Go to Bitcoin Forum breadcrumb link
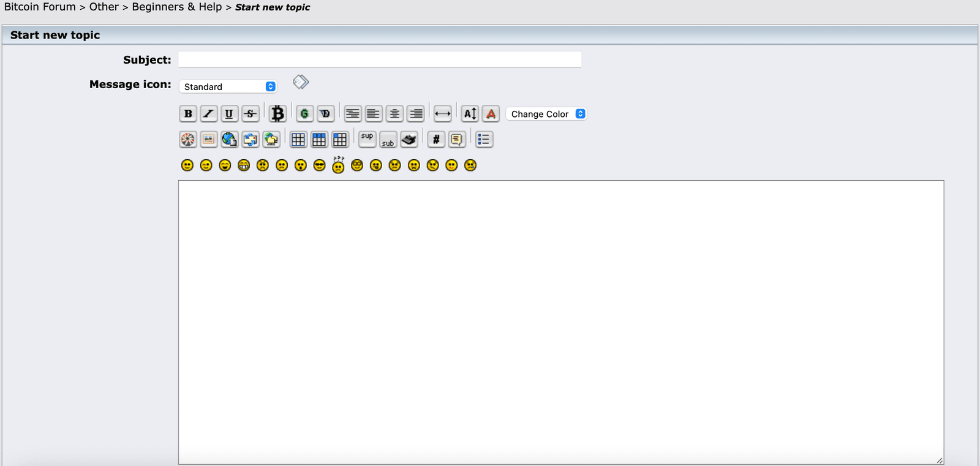 pyautogui.click(x=40, y=7)
